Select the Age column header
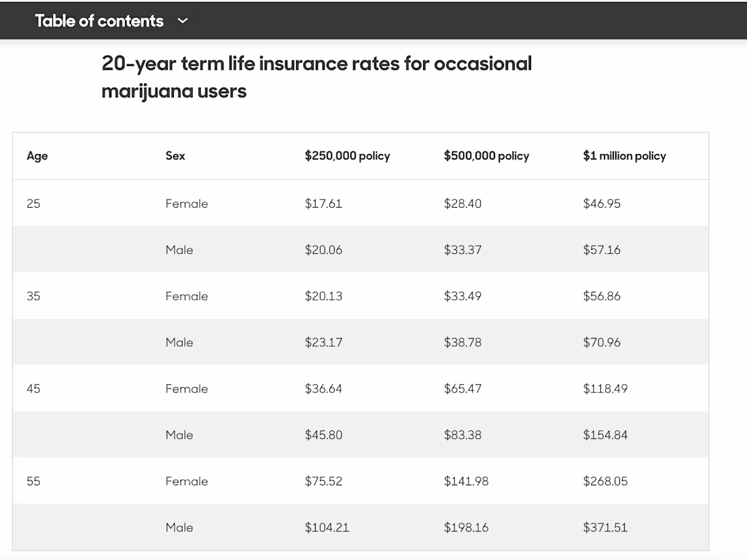The height and width of the screenshot is (560, 747). pyautogui.click(x=37, y=155)
